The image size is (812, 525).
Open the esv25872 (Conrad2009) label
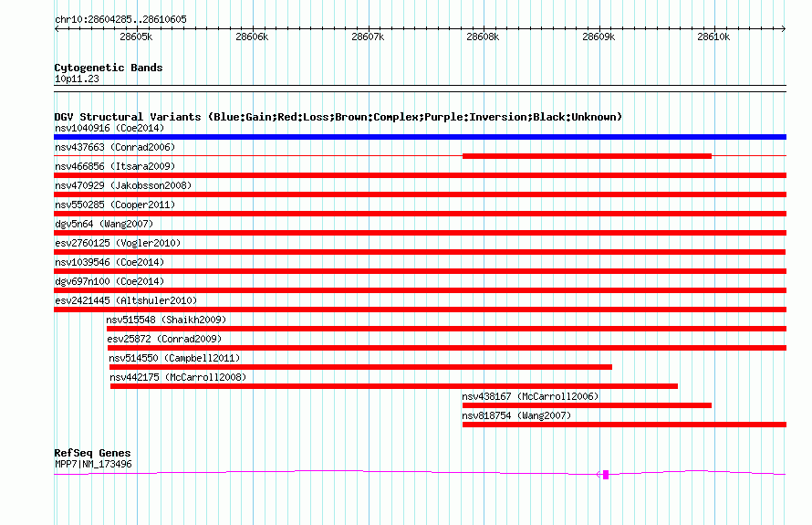(164, 339)
